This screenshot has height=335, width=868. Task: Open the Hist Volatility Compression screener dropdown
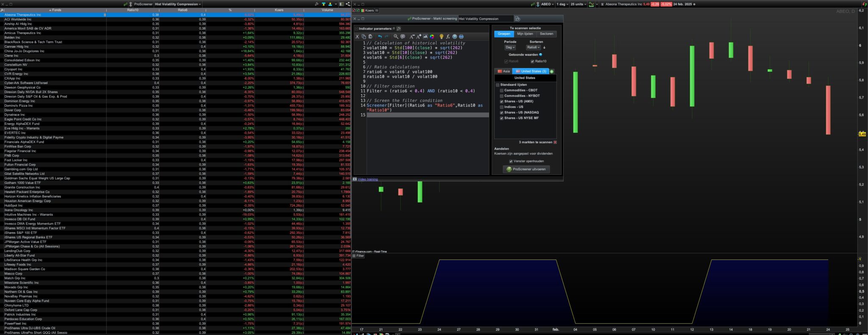[x=178, y=4]
